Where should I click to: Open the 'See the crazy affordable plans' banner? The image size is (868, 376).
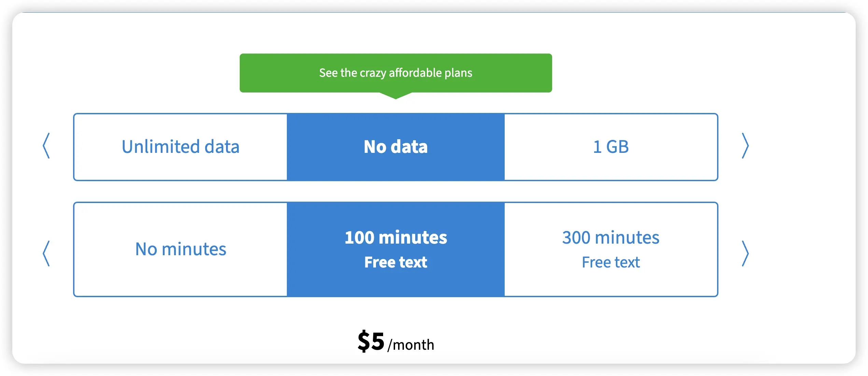point(395,73)
